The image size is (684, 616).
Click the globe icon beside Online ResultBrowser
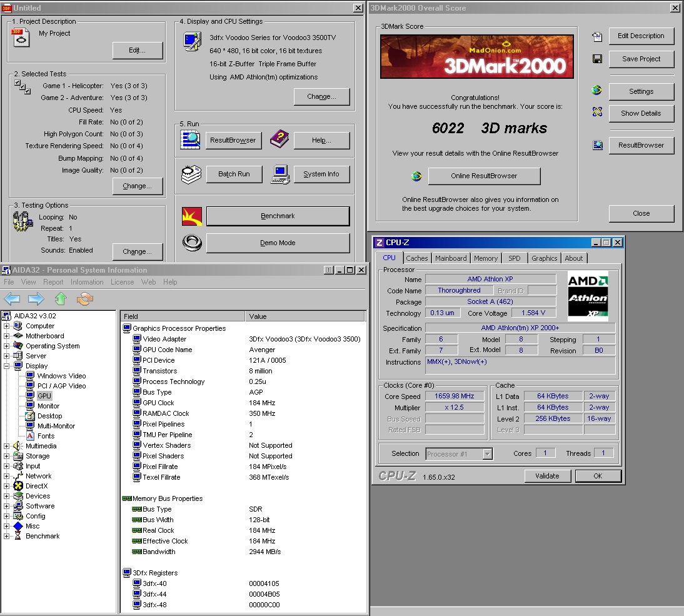click(x=416, y=176)
